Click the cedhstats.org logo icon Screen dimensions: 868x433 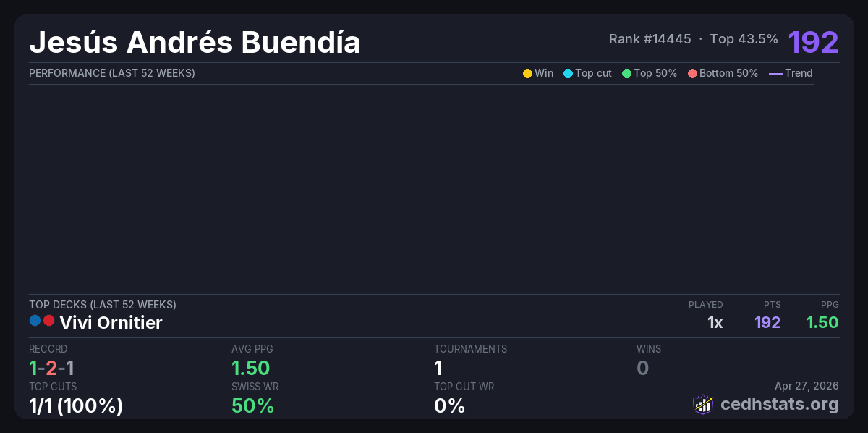(x=702, y=404)
